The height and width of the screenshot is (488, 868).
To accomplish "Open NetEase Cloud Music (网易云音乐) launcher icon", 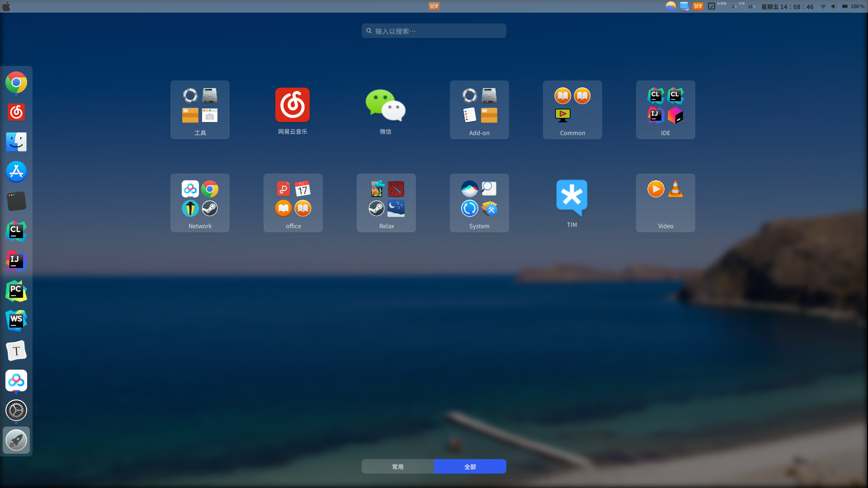I will coord(292,105).
